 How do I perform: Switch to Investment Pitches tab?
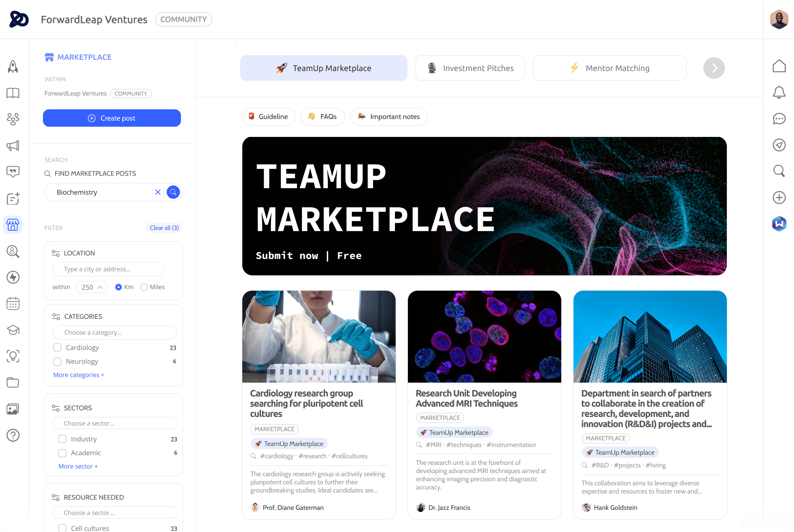pos(470,68)
